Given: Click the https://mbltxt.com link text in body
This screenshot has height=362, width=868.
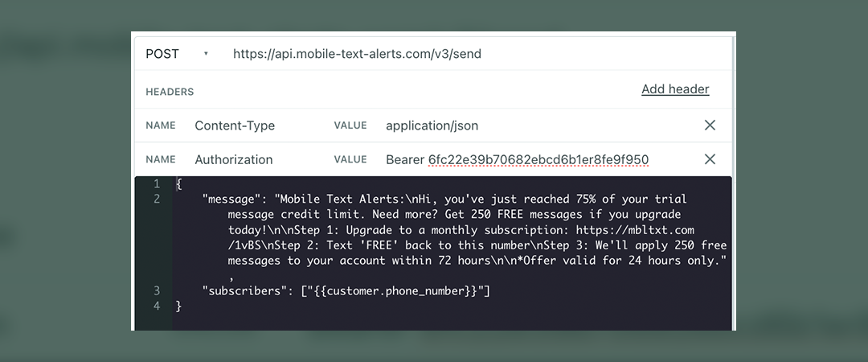Looking at the screenshot, I should pyautogui.click(x=635, y=229).
